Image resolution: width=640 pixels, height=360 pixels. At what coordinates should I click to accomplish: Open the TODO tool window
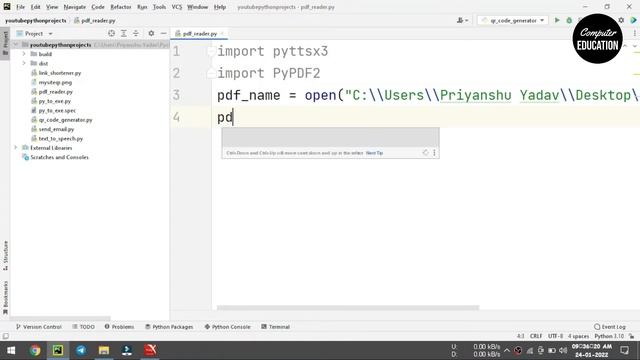coord(84,327)
